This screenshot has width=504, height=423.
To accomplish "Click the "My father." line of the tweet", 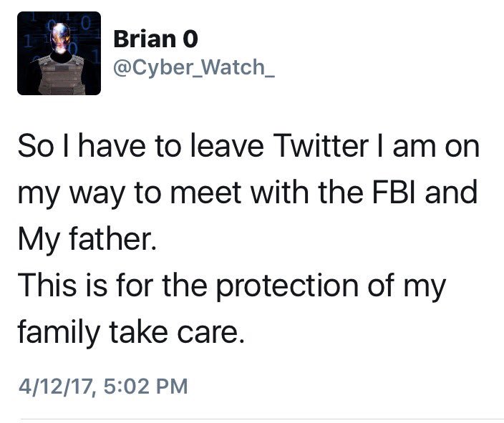I will pyautogui.click(x=85, y=238).
